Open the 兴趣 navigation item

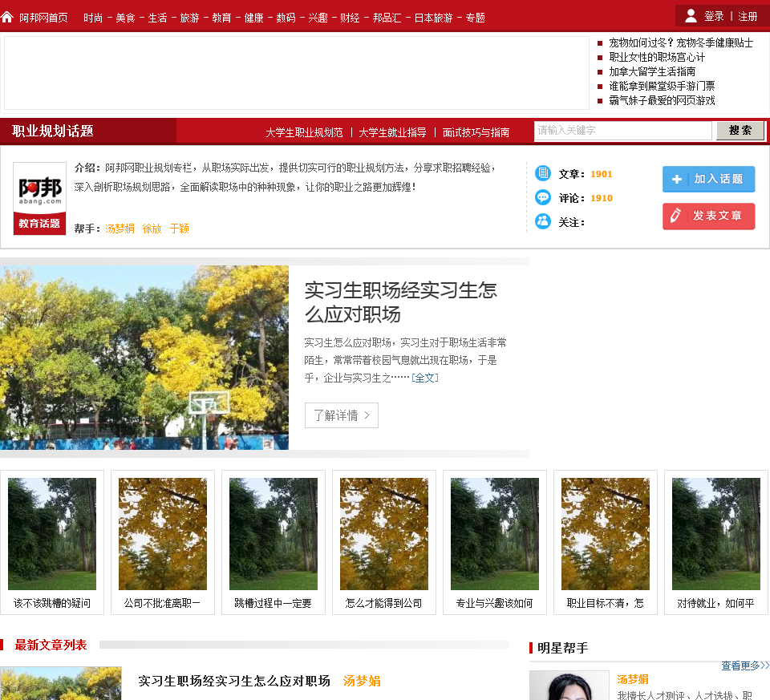318,18
